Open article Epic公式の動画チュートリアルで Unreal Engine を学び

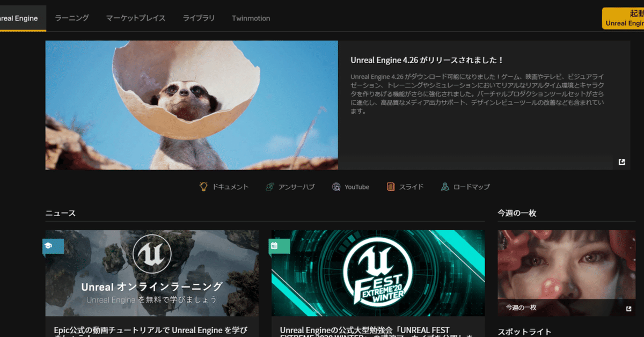click(x=151, y=331)
